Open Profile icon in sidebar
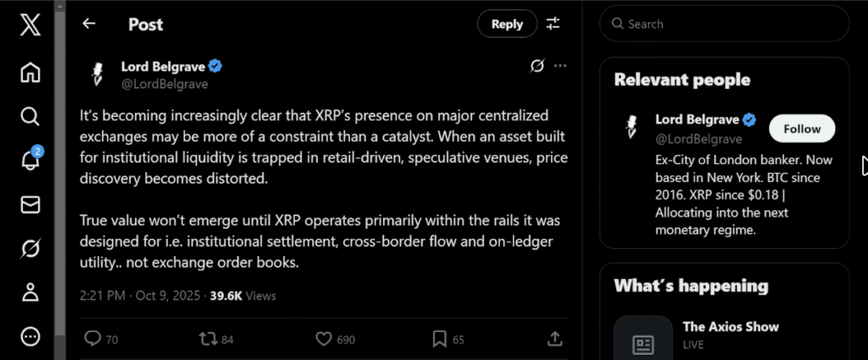 point(30,292)
